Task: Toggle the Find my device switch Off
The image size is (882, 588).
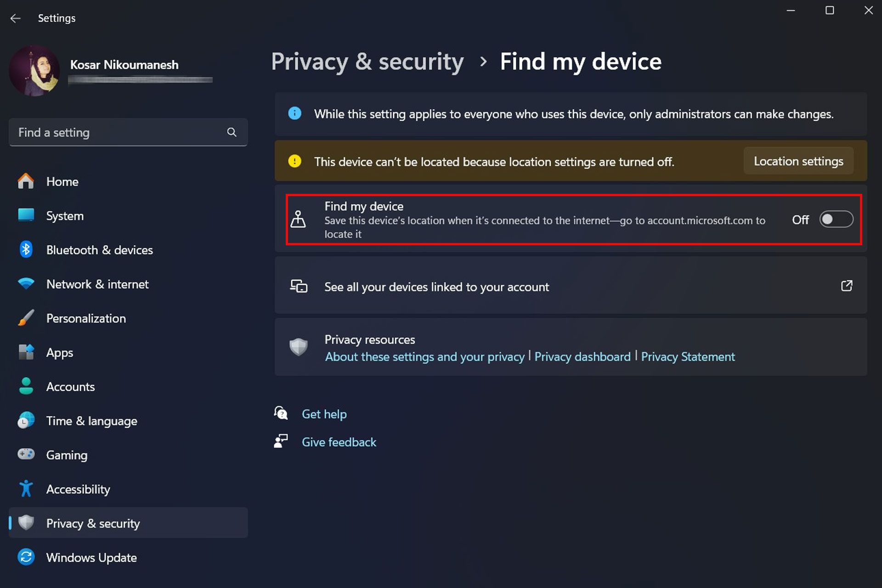Action: tap(835, 219)
